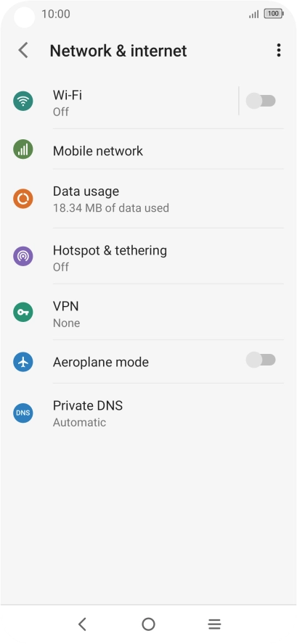Open Mobile network settings
This screenshot has width=297, height=644.
pyautogui.click(x=148, y=151)
